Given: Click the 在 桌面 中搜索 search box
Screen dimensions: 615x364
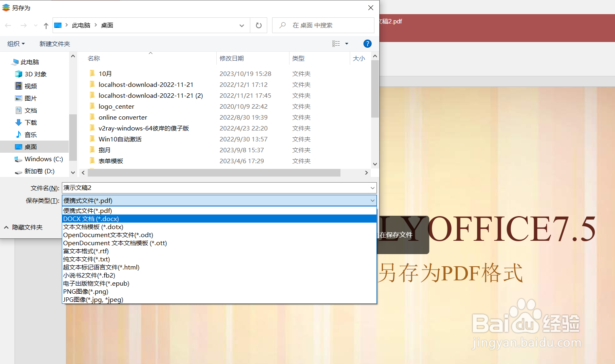Looking at the screenshot, I should [x=323, y=25].
